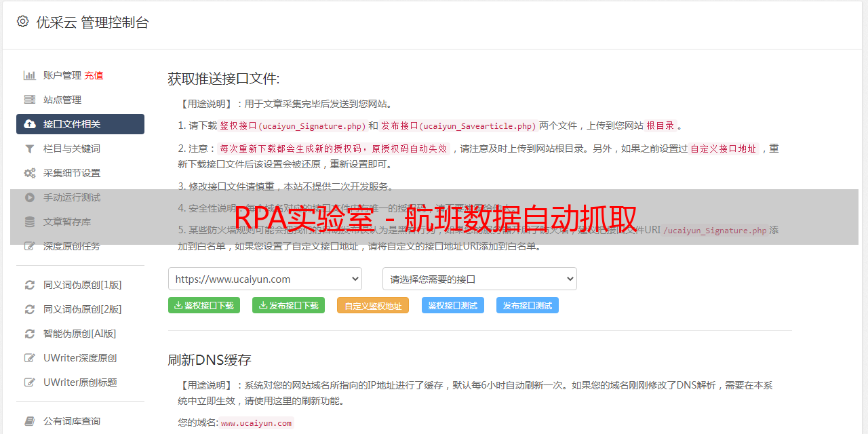Click the gear icon beside 优采云 管理控制台
Viewport: 868px width, 434px height.
pos(23,22)
